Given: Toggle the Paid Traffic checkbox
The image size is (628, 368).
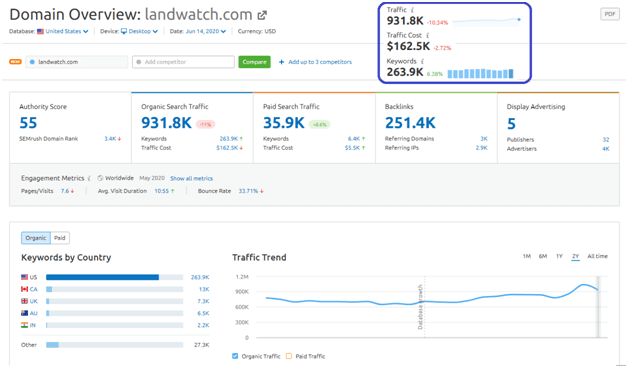Looking at the screenshot, I should pos(289,356).
